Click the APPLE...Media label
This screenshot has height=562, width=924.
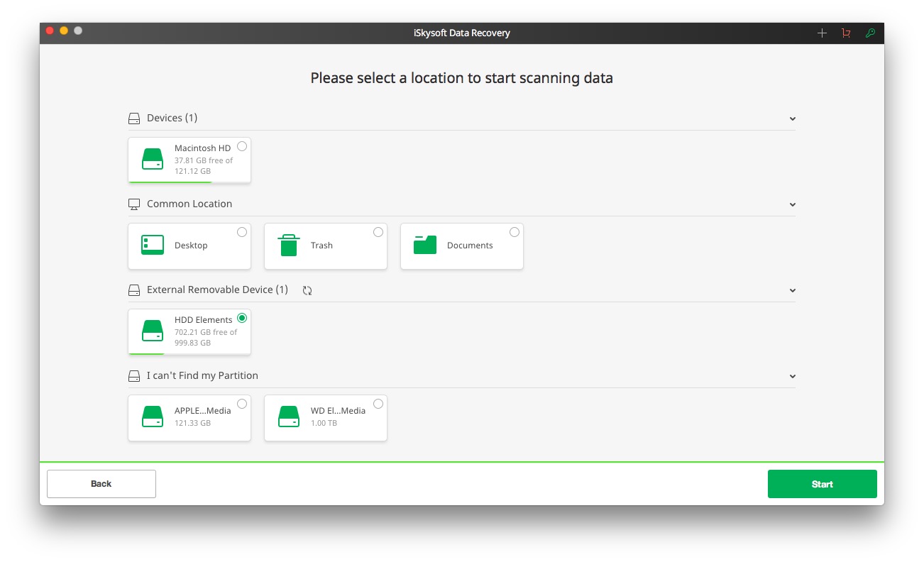[x=203, y=411]
